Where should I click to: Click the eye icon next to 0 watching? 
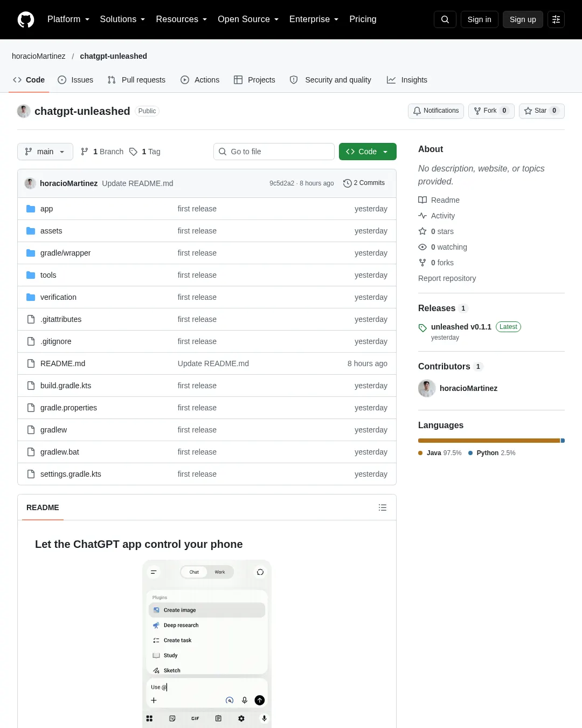click(422, 247)
